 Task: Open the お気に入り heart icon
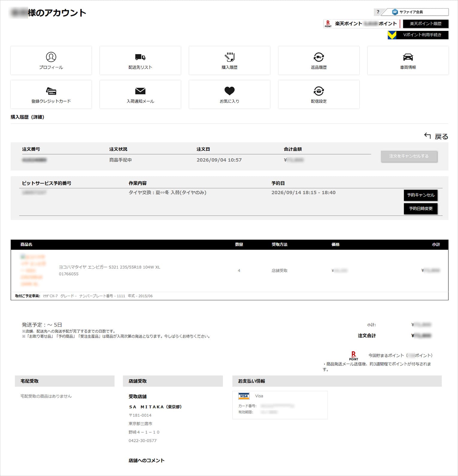tap(229, 94)
